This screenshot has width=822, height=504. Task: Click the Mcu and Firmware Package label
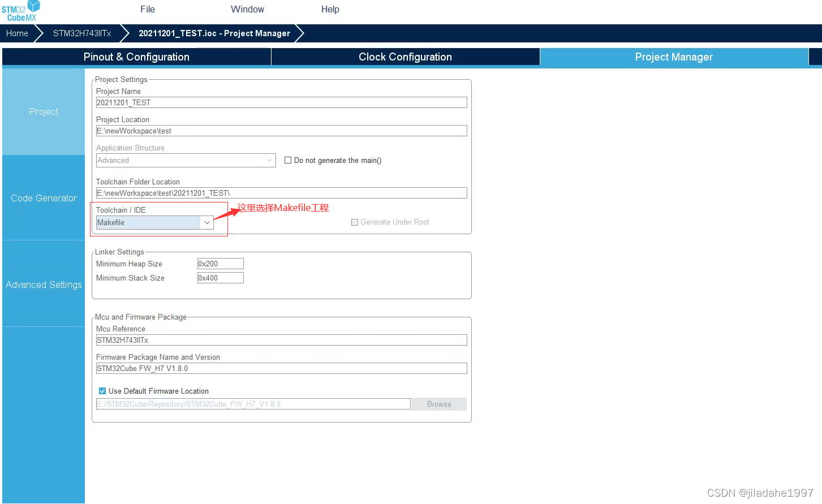coord(141,317)
